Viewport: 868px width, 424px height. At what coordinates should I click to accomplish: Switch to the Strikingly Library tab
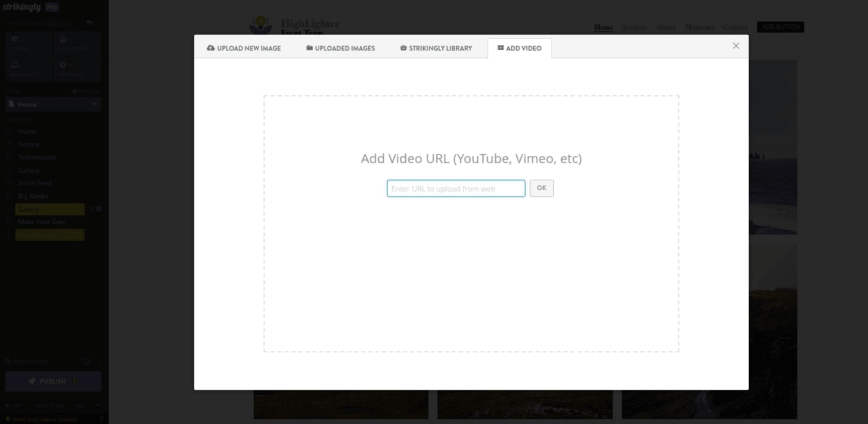point(435,48)
